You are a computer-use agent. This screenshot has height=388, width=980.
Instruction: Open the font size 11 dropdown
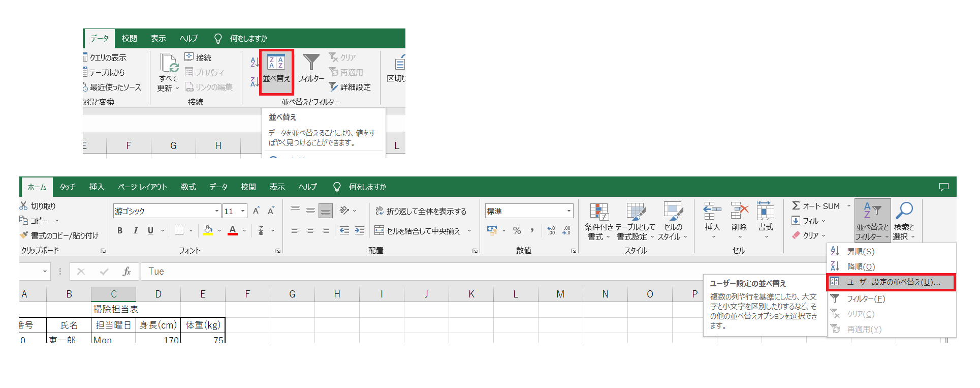point(243,211)
